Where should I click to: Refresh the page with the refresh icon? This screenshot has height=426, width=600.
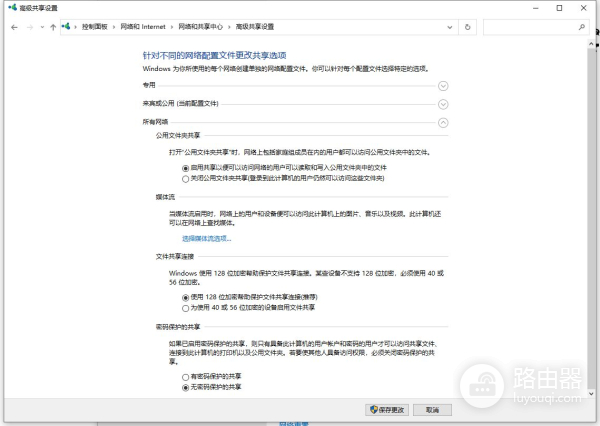[x=467, y=27]
